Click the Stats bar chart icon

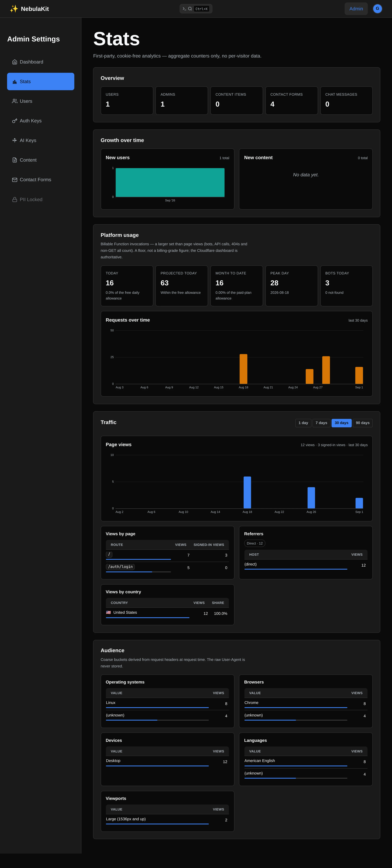pyautogui.click(x=14, y=81)
